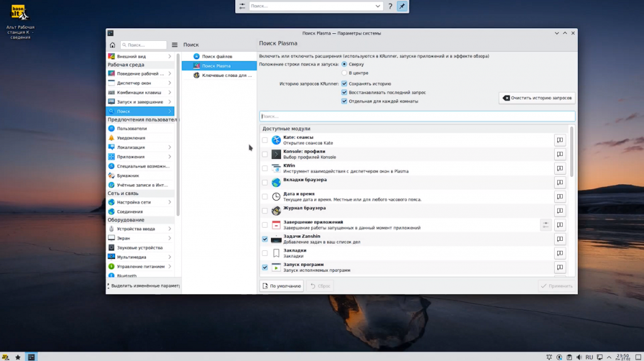This screenshot has height=361, width=644.
Task: Open the Диспетчер окон category
Action: pos(140,83)
